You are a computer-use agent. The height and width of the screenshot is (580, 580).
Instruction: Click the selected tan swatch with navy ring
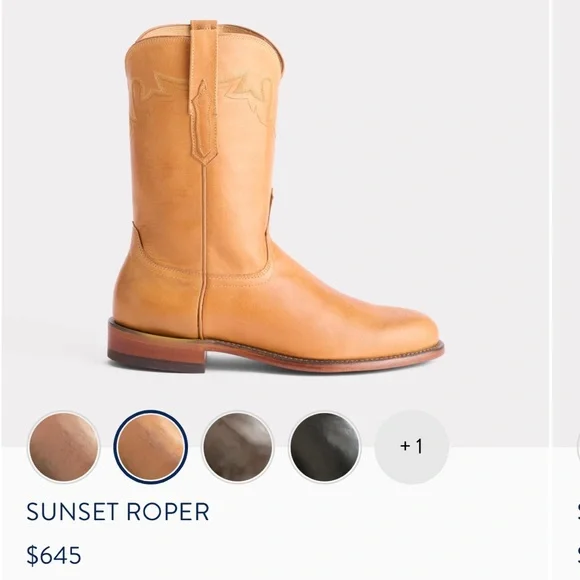pyautogui.click(x=151, y=447)
